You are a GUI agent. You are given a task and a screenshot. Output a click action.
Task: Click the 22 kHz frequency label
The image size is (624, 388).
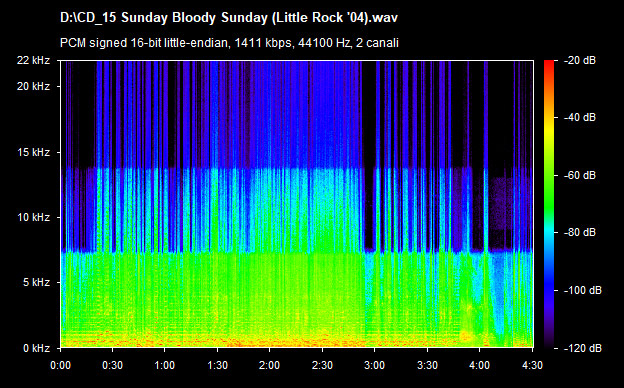coord(33,60)
